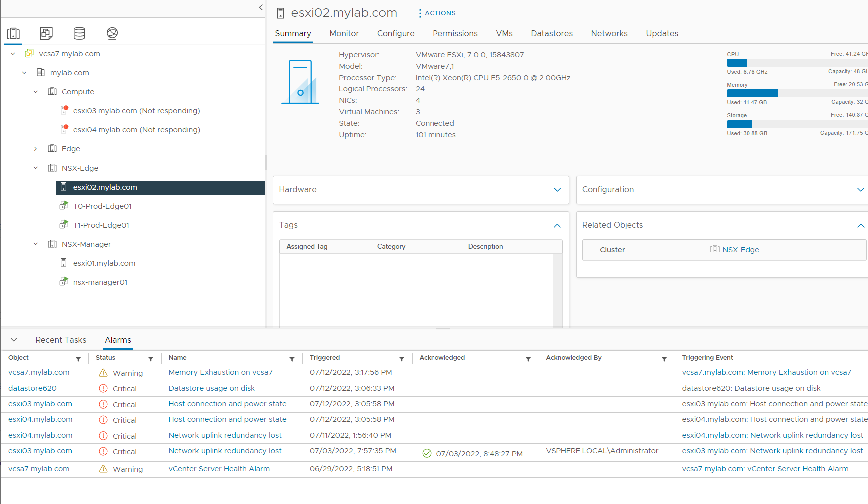This screenshot has height=504, width=868.
Task: Select nsx-manager01 in the inventory tree
Action: [100, 282]
